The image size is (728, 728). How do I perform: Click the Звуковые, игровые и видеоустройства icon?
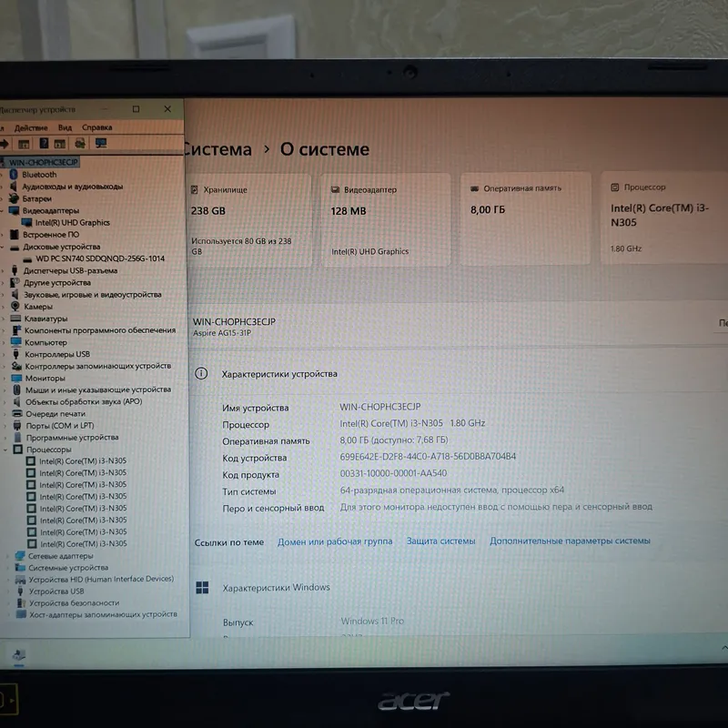pyautogui.click(x=15, y=294)
